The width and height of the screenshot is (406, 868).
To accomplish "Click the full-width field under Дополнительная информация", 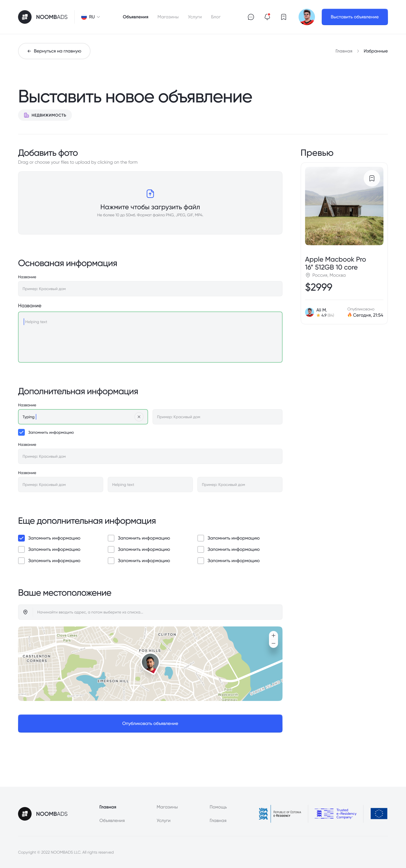I will point(150,456).
